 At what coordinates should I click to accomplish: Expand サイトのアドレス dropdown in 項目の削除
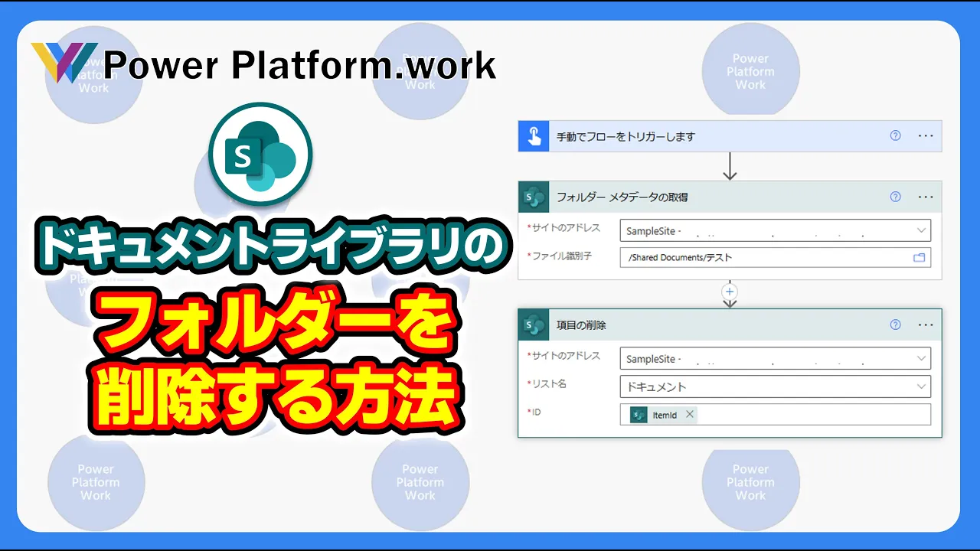tap(921, 358)
